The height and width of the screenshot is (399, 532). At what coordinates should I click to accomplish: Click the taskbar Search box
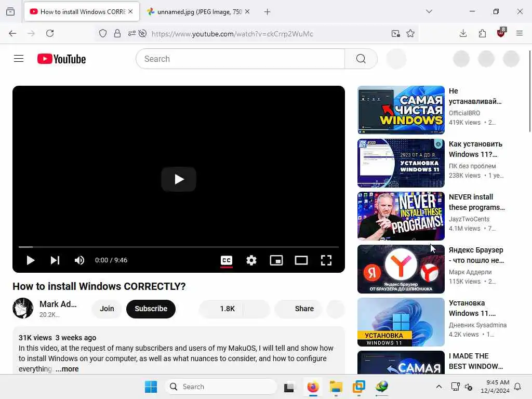coord(221,387)
